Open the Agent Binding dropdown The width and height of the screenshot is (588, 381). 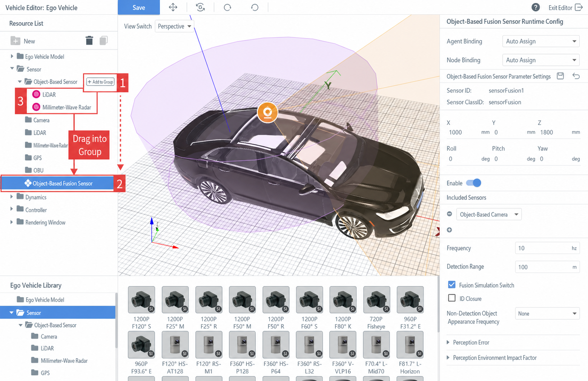coord(541,41)
